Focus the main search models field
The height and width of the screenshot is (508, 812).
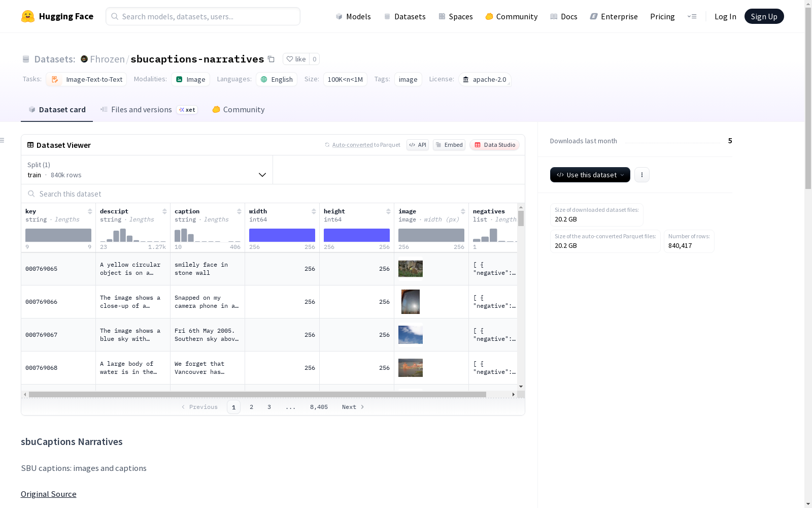pyautogui.click(x=203, y=16)
